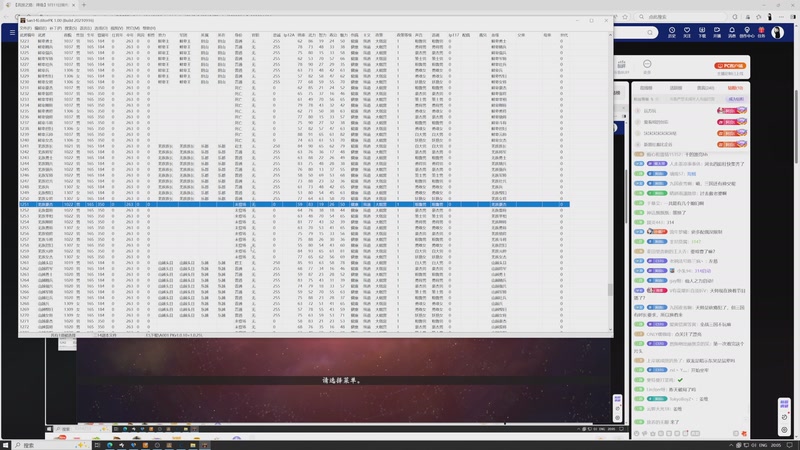Select row 1240 in the editor table

[x=294, y=140]
